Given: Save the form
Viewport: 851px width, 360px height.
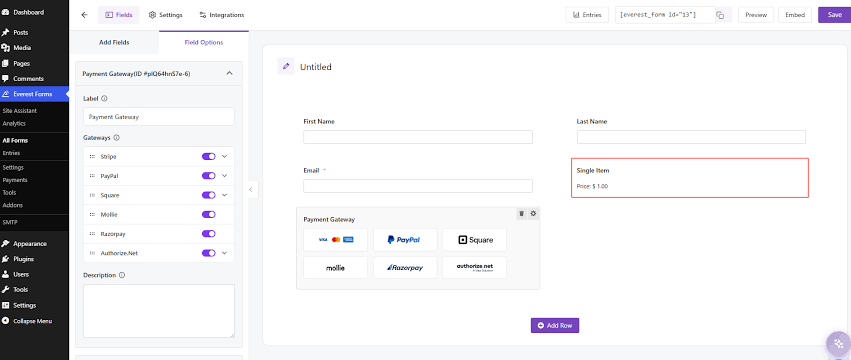Looking at the screenshot, I should (x=834, y=15).
